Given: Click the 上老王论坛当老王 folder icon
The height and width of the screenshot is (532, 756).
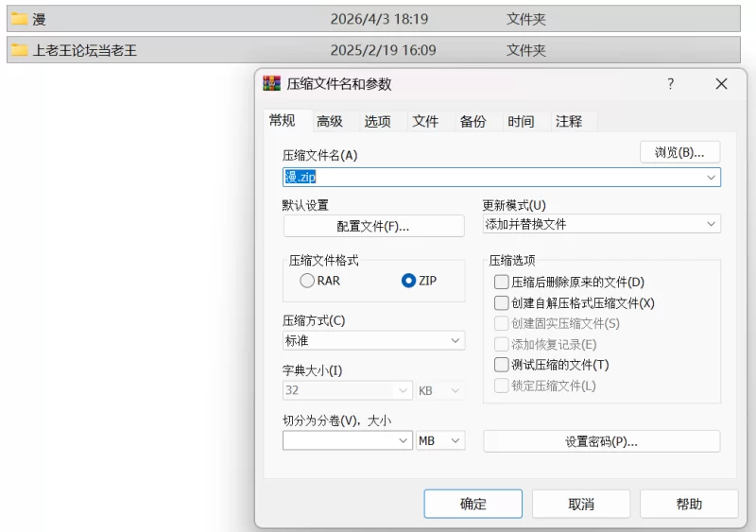Looking at the screenshot, I should 19,50.
